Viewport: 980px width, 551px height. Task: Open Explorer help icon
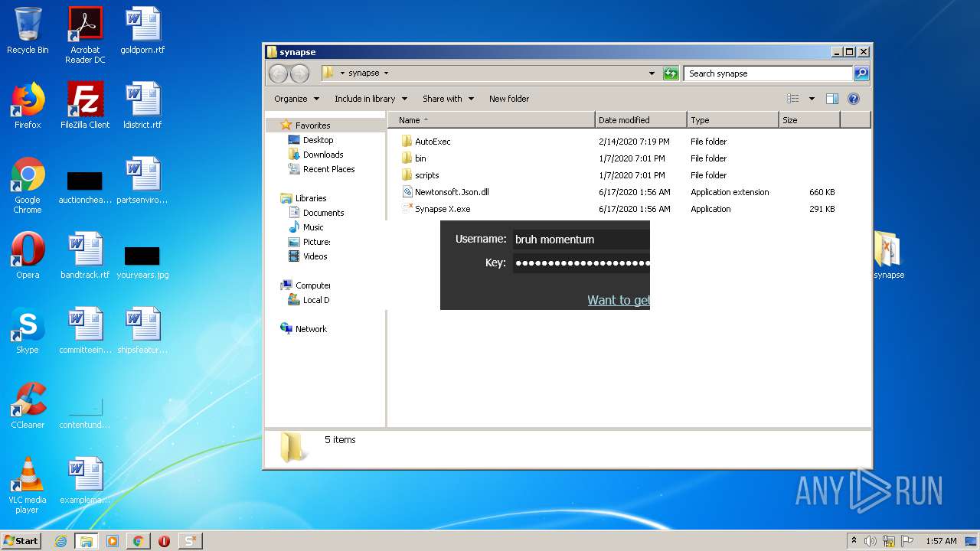pyautogui.click(x=854, y=99)
